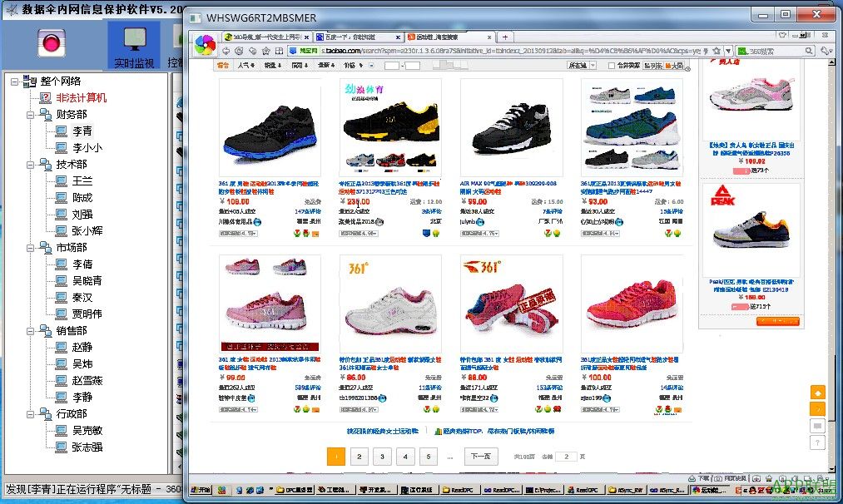Image resolution: width=843 pixels, height=504 pixels.
Task: Select 非法计算机 warning computer node
Action: coord(81,98)
